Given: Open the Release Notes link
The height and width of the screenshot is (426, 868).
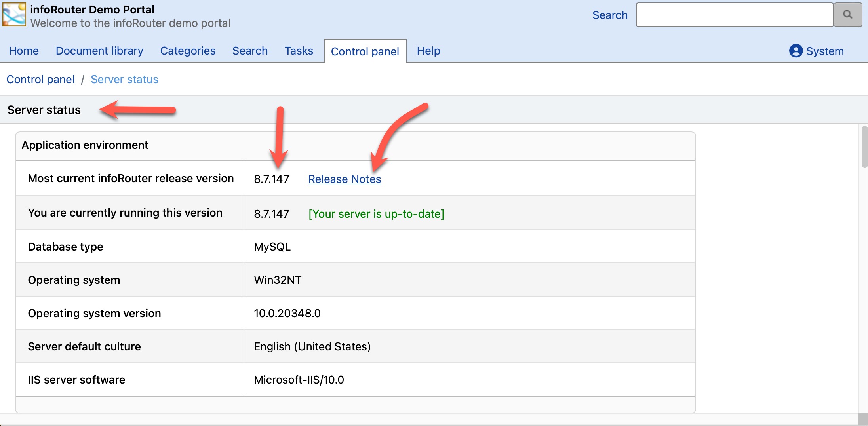Looking at the screenshot, I should (x=345, y=179).
